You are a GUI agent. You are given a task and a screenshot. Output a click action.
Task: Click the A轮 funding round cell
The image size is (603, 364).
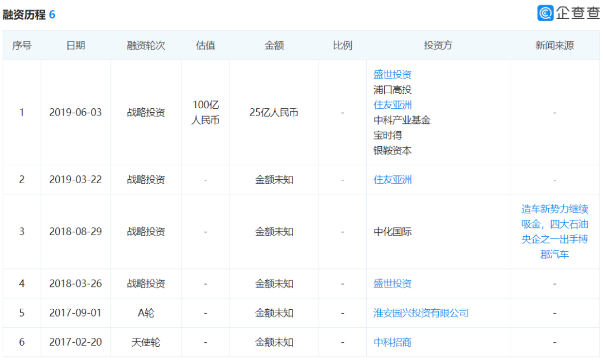[x=146, y=313]
